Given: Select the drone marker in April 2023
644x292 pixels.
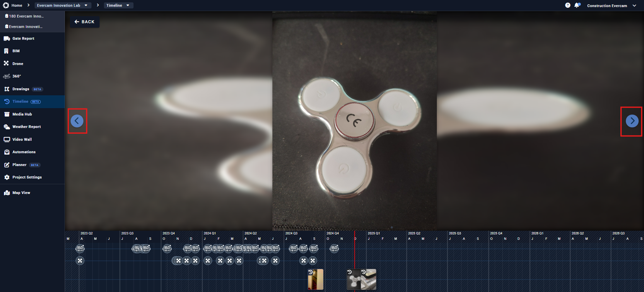Looking at the screenshot, I should click(80, 261).
